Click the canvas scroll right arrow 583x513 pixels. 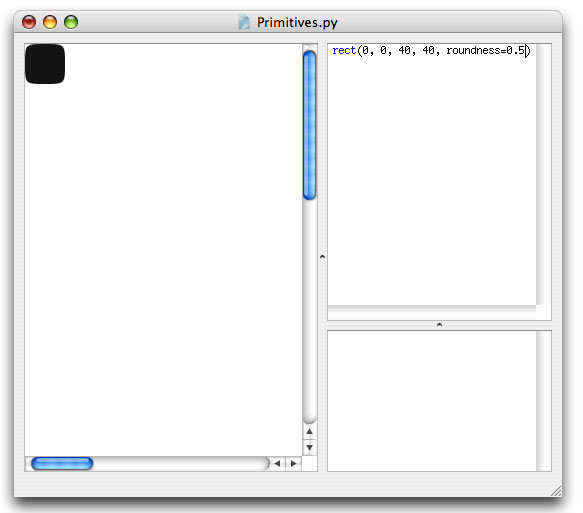294,464
